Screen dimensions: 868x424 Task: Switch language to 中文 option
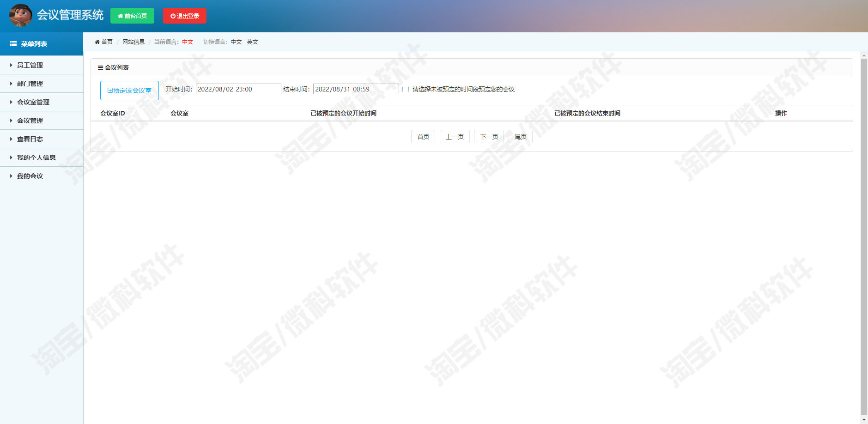(237, 42)
